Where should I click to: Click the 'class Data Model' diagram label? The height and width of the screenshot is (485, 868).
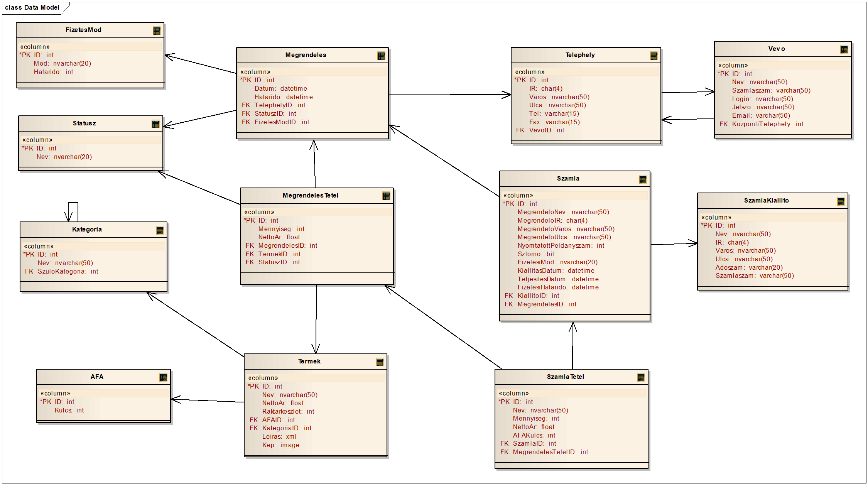[x=32, y=8]
